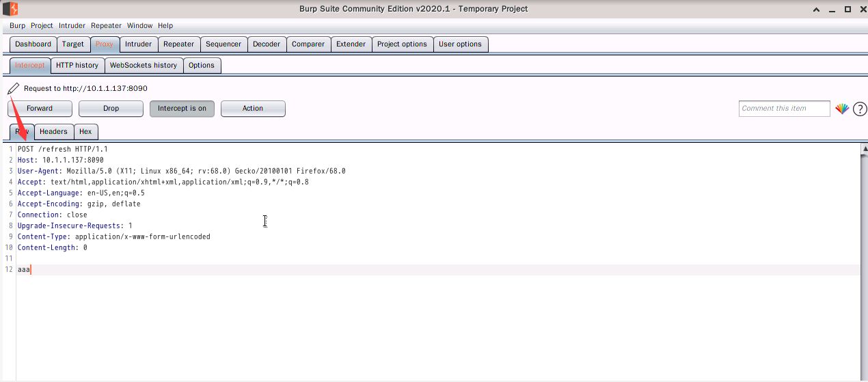Open the proxy Options sub-tab
This screenshot has height=382, width=868.
pos(202,66)
